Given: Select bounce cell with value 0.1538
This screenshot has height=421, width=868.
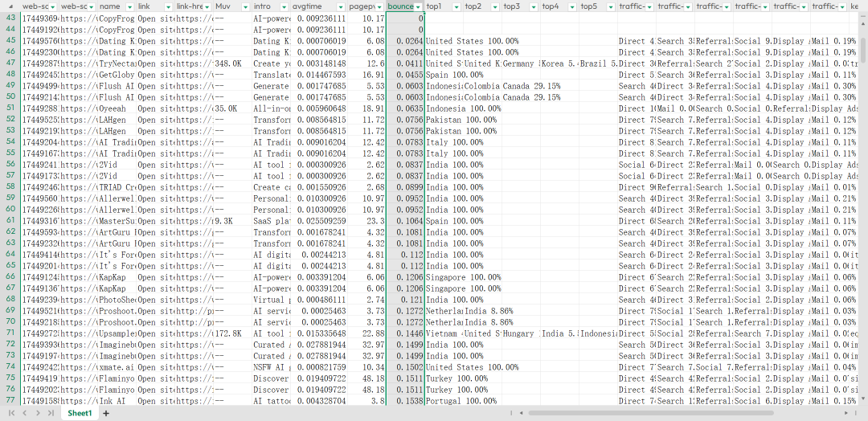Looking at the screenshot, I should [x=405, y=401].
